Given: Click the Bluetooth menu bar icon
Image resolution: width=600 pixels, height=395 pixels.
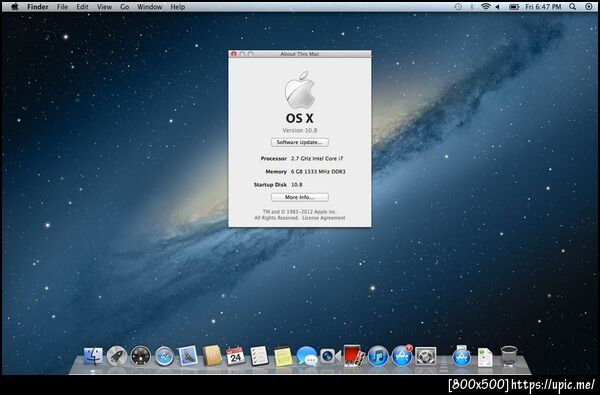Looking at the screenshot, I should point(472,7).
